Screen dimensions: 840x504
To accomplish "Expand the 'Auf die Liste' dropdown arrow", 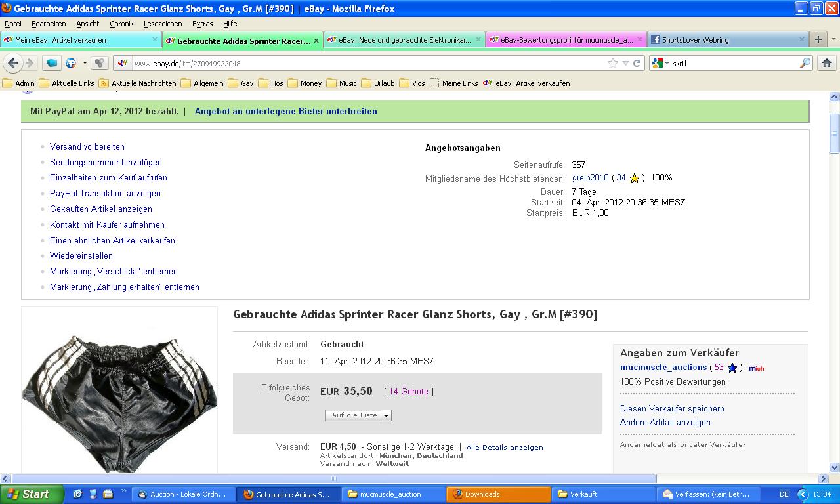I will [x=387, y=415].
